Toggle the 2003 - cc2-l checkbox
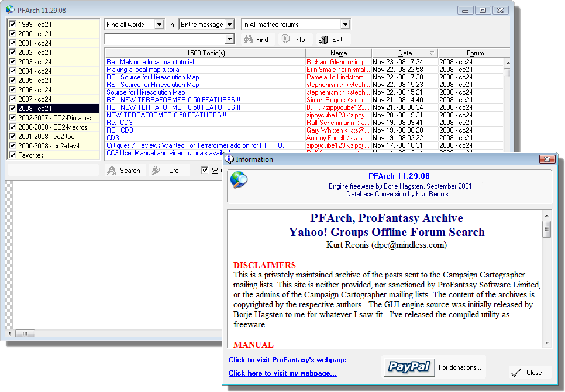565x392 pixels. click(x=13, y=61)
